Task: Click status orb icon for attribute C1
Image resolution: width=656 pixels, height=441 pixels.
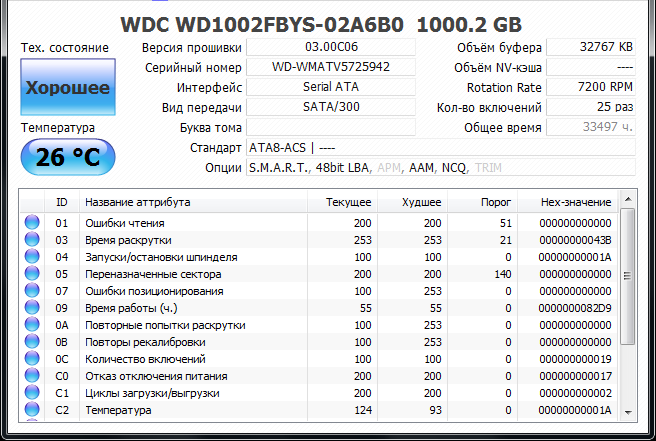Action: [x=32, y=392]
